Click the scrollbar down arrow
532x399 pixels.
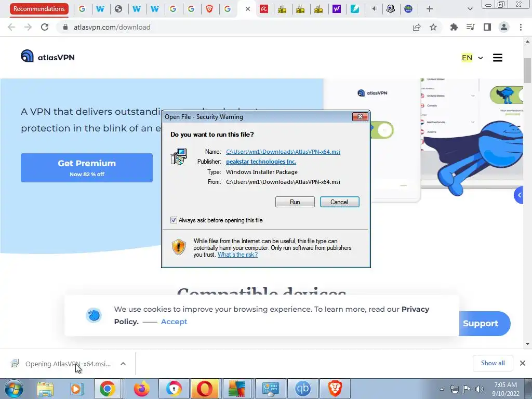528,344
